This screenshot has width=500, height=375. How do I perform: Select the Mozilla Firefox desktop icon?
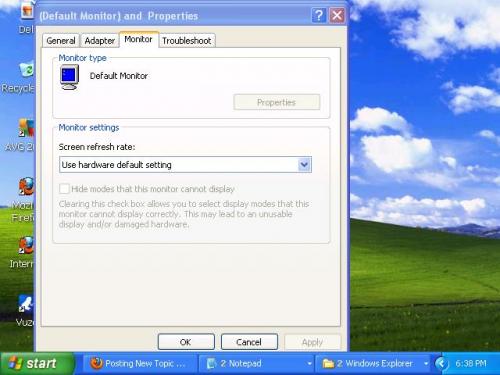tap(26, 186)
